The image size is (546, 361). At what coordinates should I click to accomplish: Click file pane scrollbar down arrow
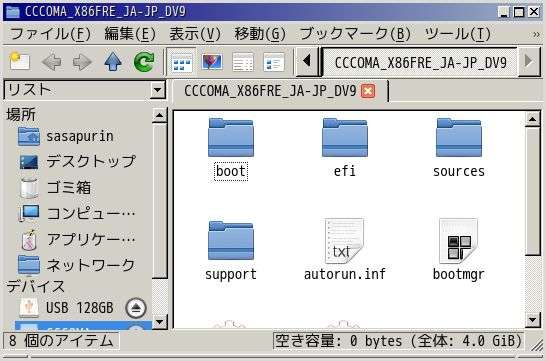pyautogui.click(x=532, y=320)
